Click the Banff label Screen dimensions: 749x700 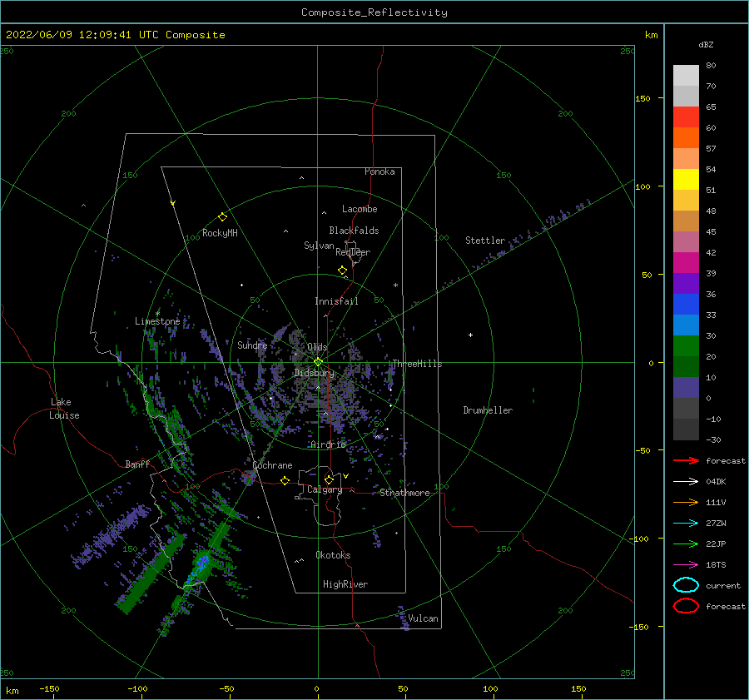(x=137, y=464)
